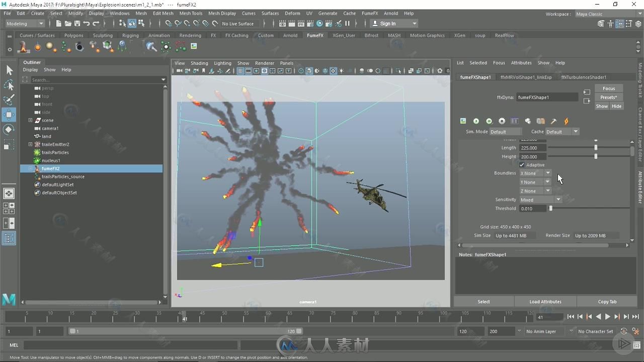
Task: Click the FumeFX node shelf icon
Action: 23,47
